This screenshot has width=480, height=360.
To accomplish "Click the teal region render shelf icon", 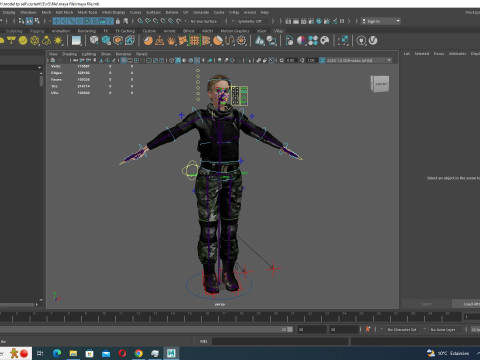I will click(343, 41).
